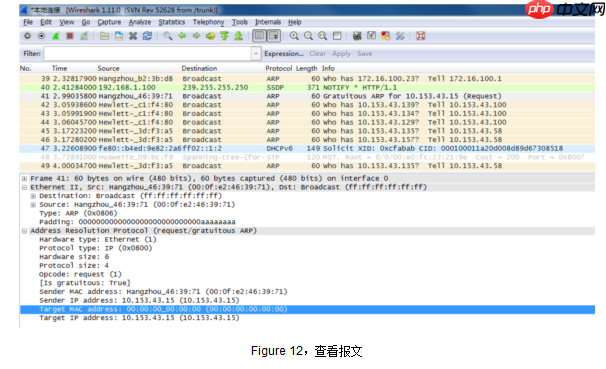606x369 pixels.
Task: Sort by the Protocol column header
Action: pos(279,68)
